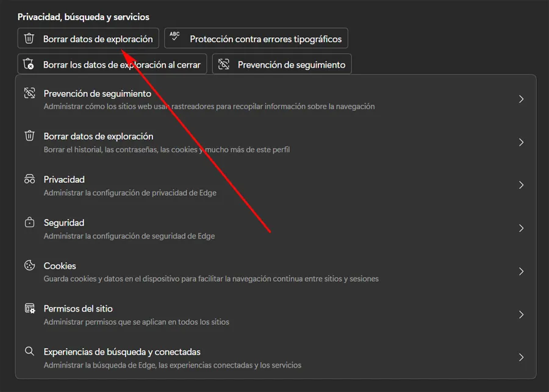549x392 pixels.
Task: Click the handshake icon next to Privacidad
Action: click(x=29, y=179)
